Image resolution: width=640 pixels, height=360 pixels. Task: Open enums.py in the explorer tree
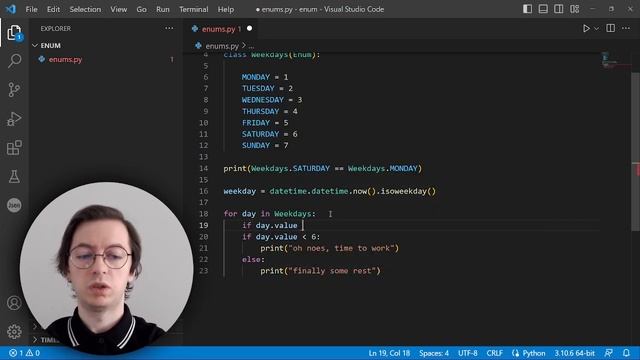coord(65,60)
